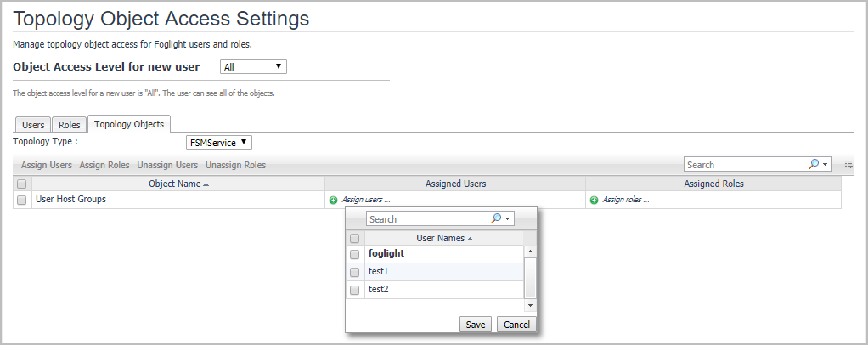Click the sort arrow beside Object Name
This screenshot has height=345, width=868.
coord(206,184)
